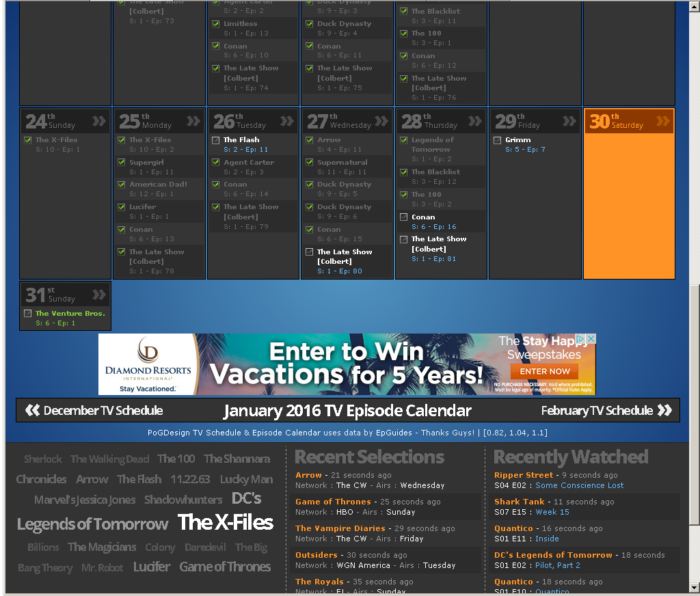Open day 24 Sunday double-arrow icon
700x596 pixels.
[x=99, y=121]
